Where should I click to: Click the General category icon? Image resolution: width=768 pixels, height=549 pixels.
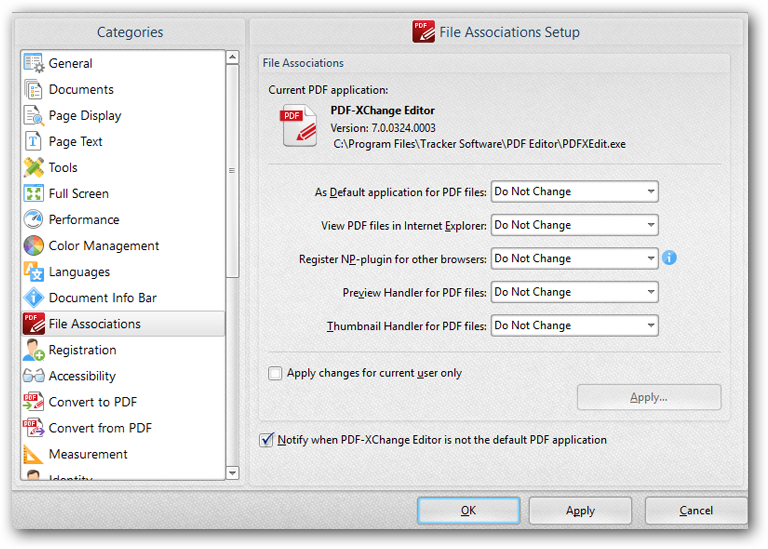34,63
